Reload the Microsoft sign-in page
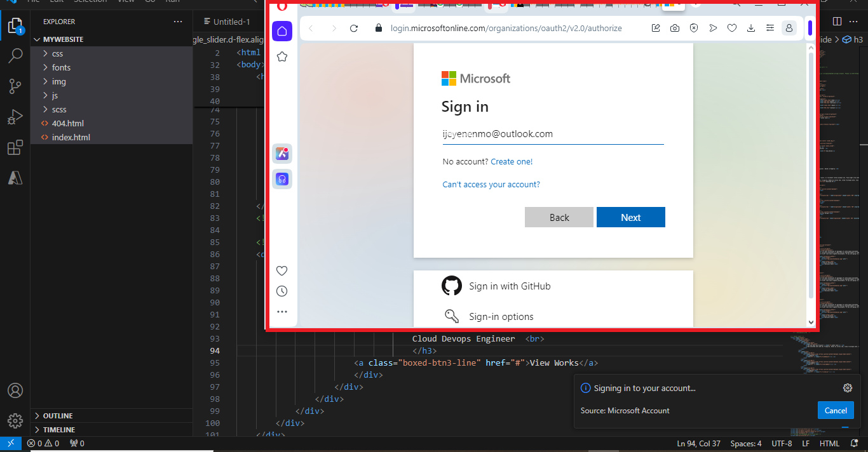The image size is (868, 452). 354,28
